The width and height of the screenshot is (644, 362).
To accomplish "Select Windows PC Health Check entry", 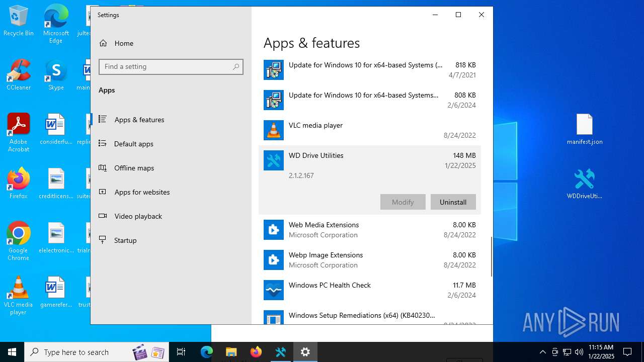I will (370, 290).
